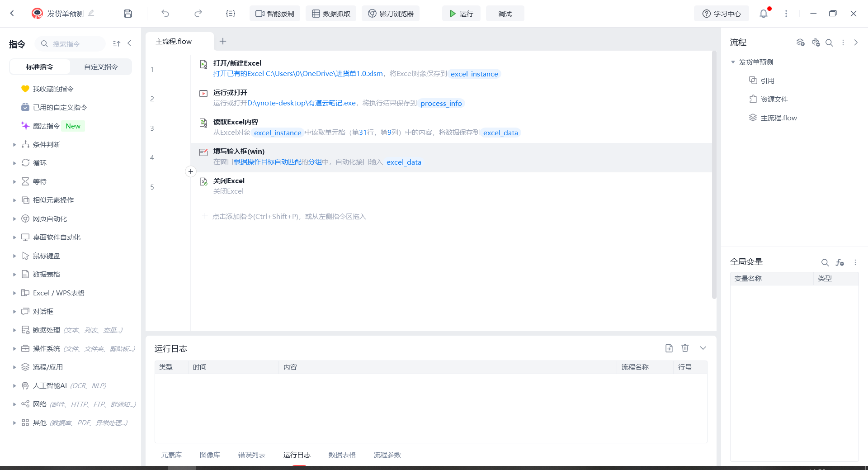The image size is (868, 470).
Task: Collapse the 运行日志 panel chevron
Action: (x=703, y=348)
